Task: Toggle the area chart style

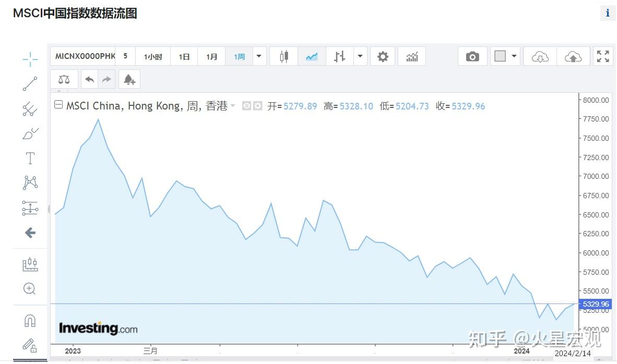Action: tap(312, 56)
